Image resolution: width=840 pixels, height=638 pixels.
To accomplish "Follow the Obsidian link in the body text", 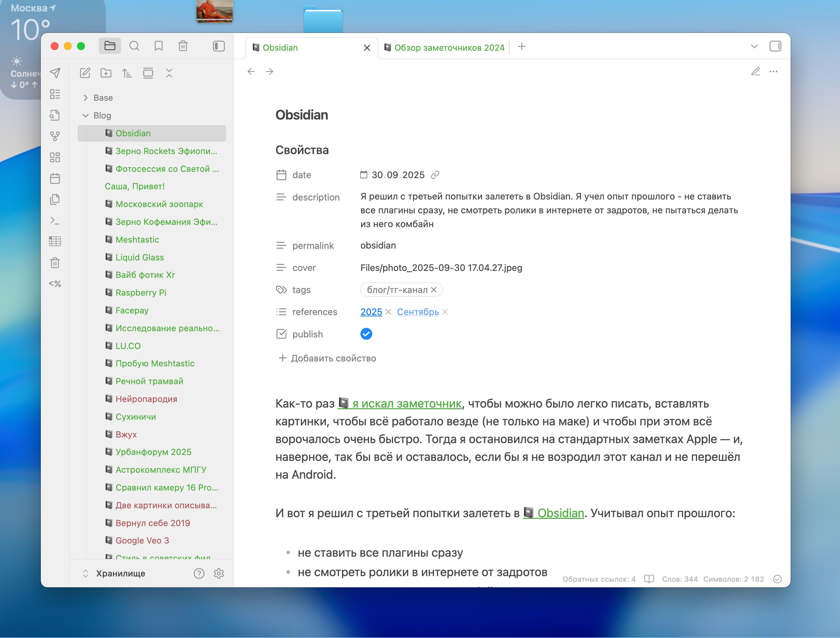I will pyautogui.click(x=554, y=513).
